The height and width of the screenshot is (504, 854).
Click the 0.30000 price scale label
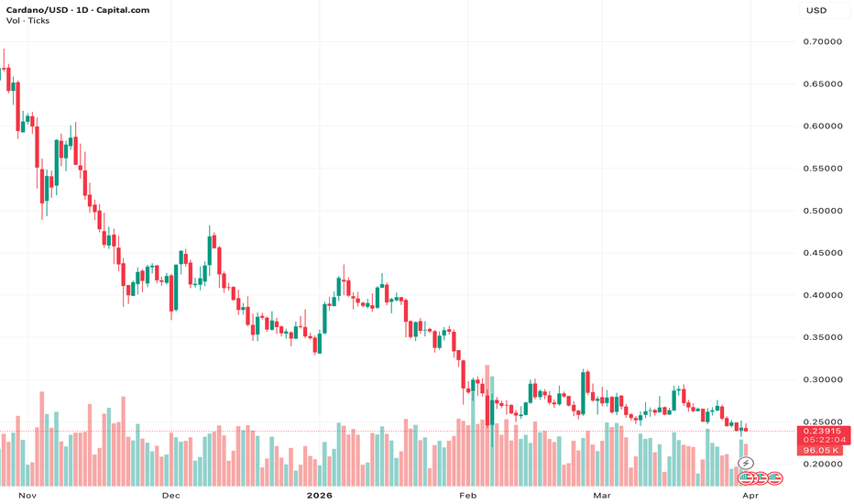[x=821, y=379]
